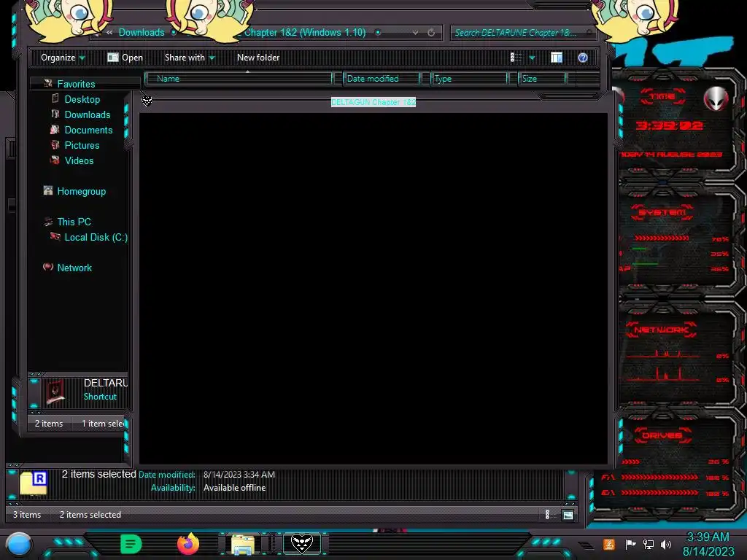Focus the Search DELTARUNE Chapter search box
This screenshot has width=747, height=560.
(522, 33)
